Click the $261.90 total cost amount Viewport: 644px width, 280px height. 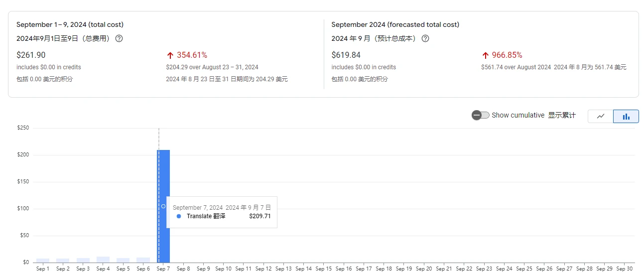(x=31, y=55)
